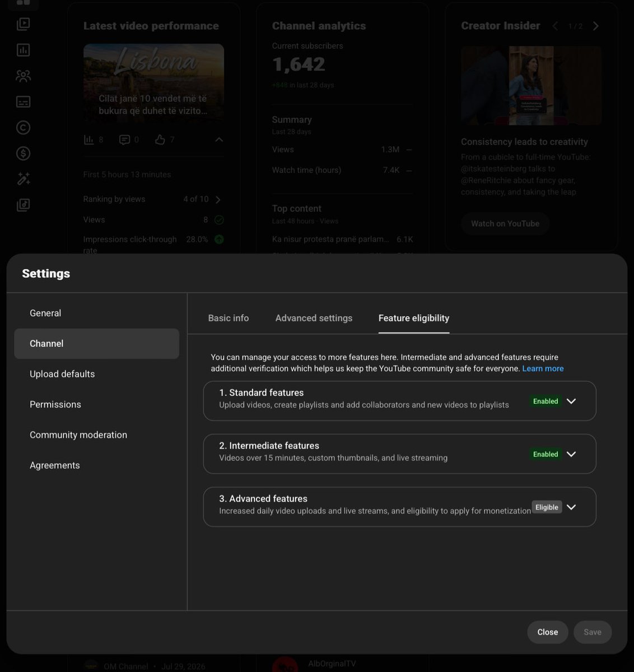Open Community people icon in sidebar

click(x=23, y=76)
